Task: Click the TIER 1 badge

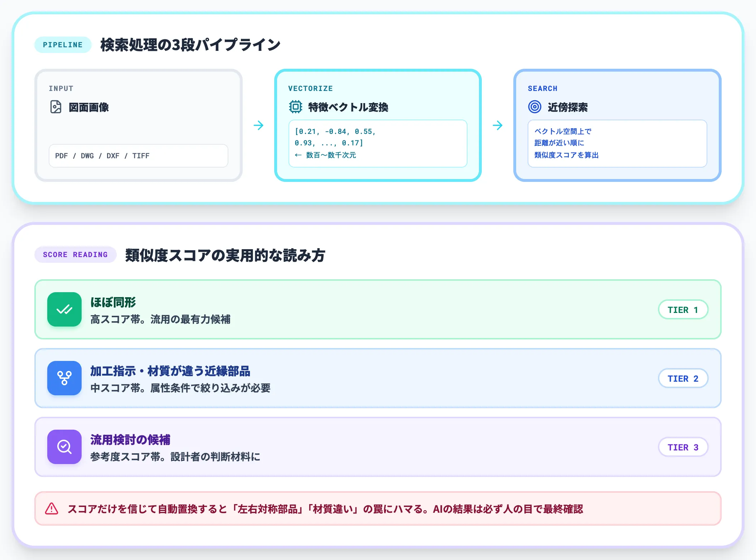Action: coord(683,310)
